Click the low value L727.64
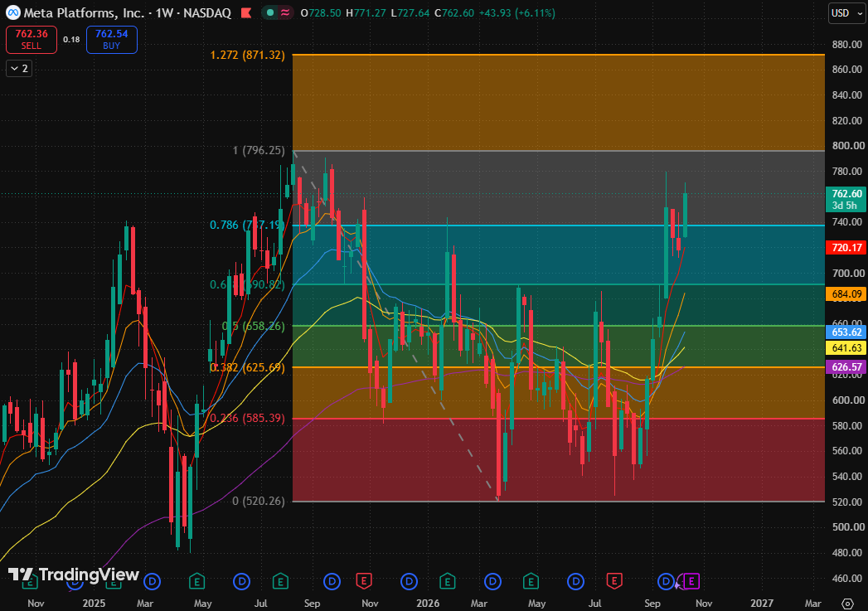This screenshot has width=868, height=611. click(x=410, y=12)
